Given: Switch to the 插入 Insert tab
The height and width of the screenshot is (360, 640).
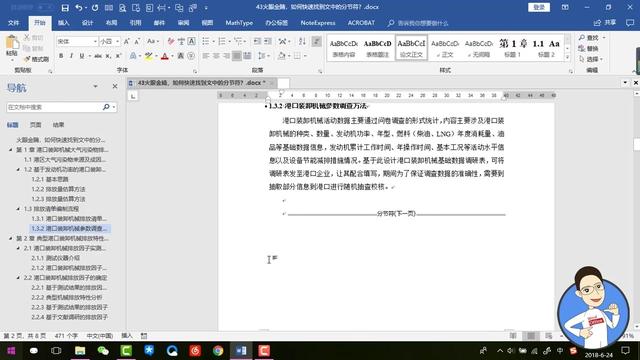Looking at the screenshot, I should point(63,23).
